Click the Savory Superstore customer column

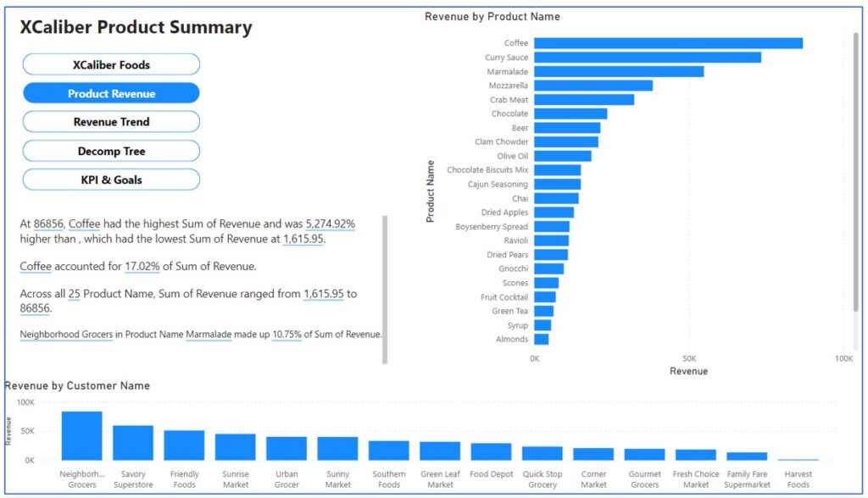133,443
